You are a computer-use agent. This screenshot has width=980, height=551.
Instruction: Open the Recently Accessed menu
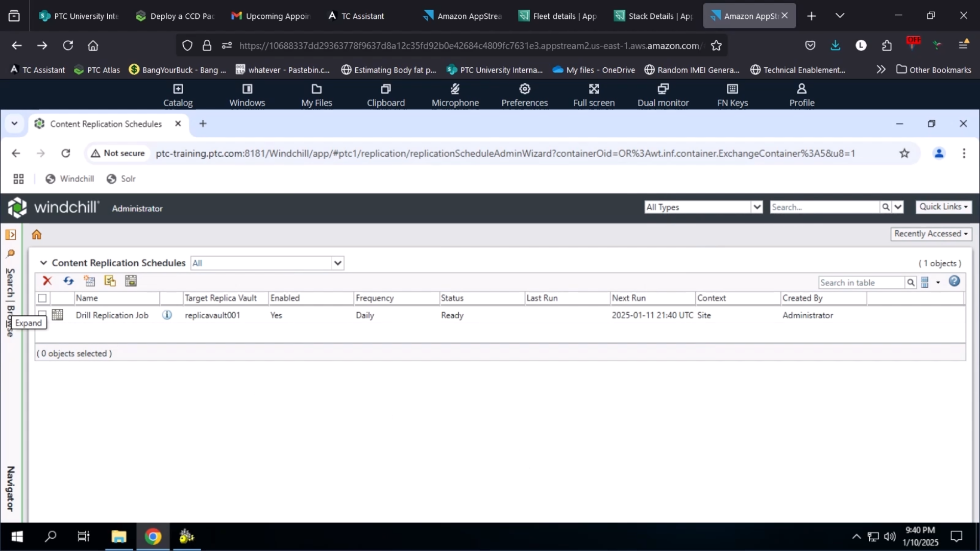(x=931, y=234)
